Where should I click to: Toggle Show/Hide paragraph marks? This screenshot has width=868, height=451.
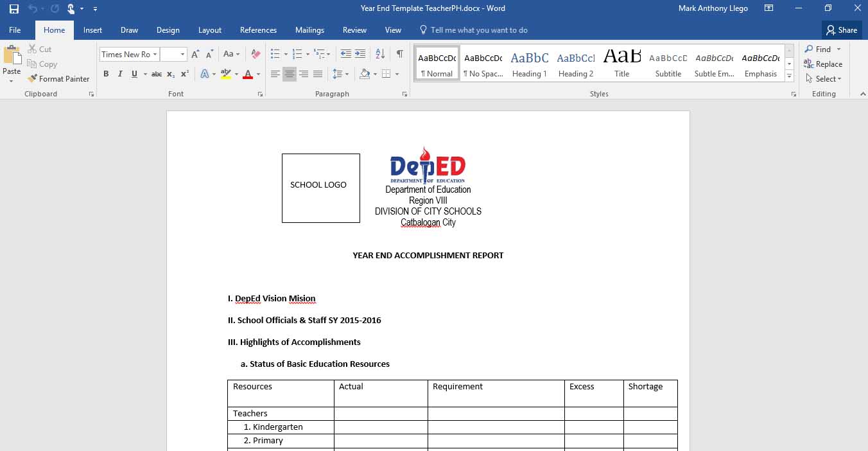(399, 54)
